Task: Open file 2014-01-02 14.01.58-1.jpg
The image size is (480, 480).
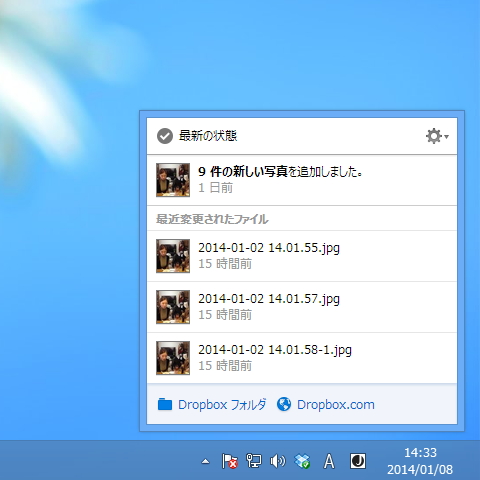Action: [x=275, y=350]
